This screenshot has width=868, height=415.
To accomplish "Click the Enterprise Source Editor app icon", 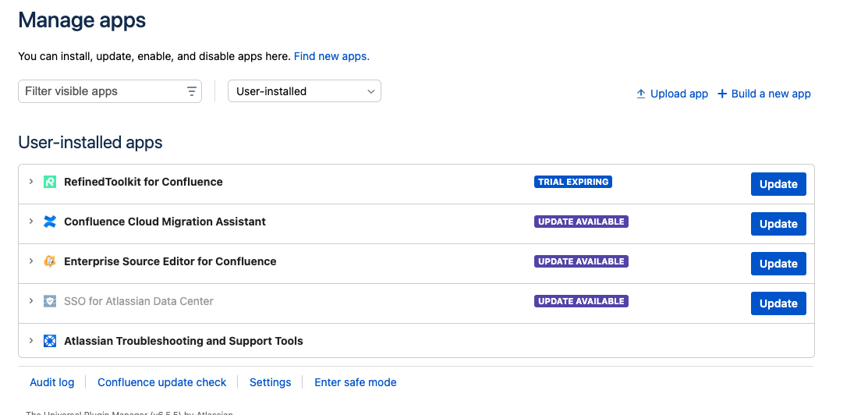I will tap(50, 261).
